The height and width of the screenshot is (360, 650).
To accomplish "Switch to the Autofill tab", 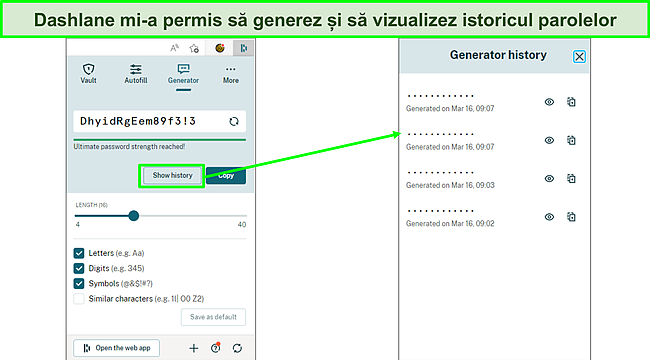I will click(x=136, y=74).
